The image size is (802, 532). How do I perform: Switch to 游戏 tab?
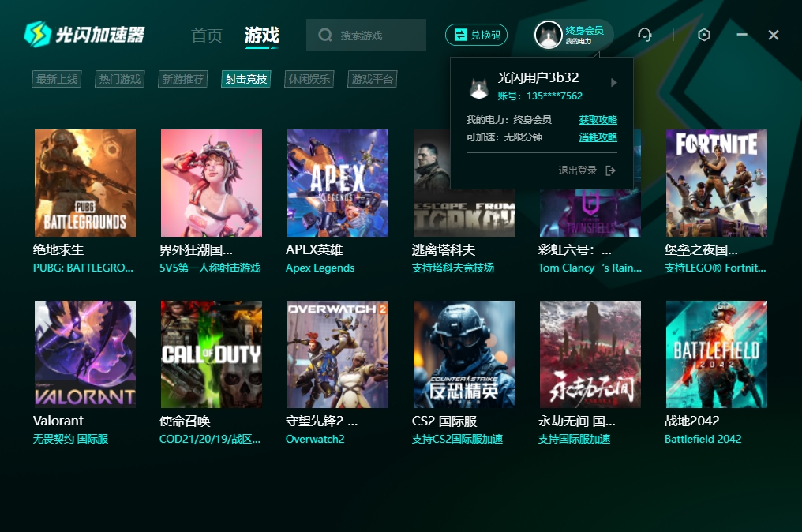point(262,36)
